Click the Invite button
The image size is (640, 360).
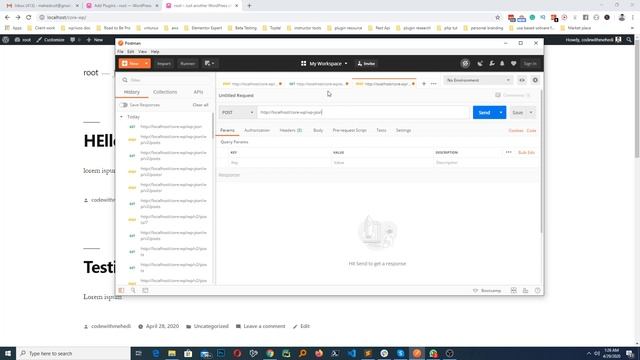pyautogui.click(x=366, y=64)
